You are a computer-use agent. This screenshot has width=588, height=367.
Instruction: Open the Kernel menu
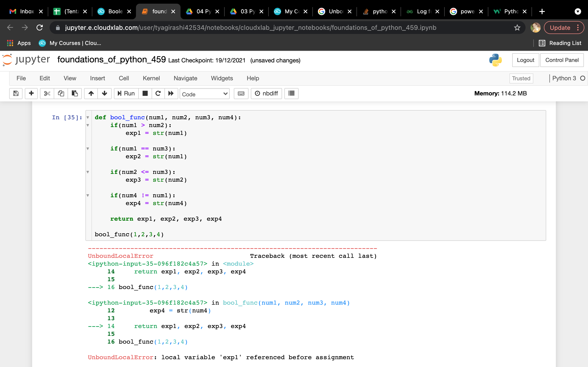[151, 78]
